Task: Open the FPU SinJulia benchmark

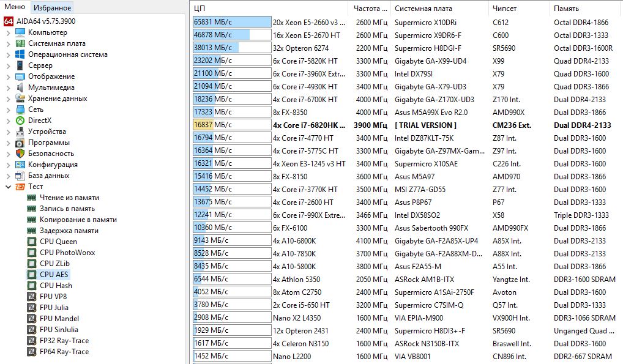Action: (59, 329)
